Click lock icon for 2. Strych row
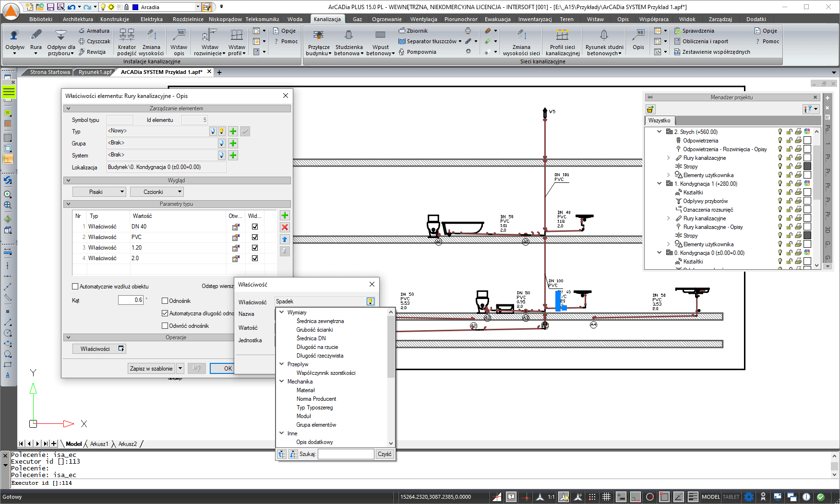The width and height of the screenshot is (840, 504). pos(789,132)
